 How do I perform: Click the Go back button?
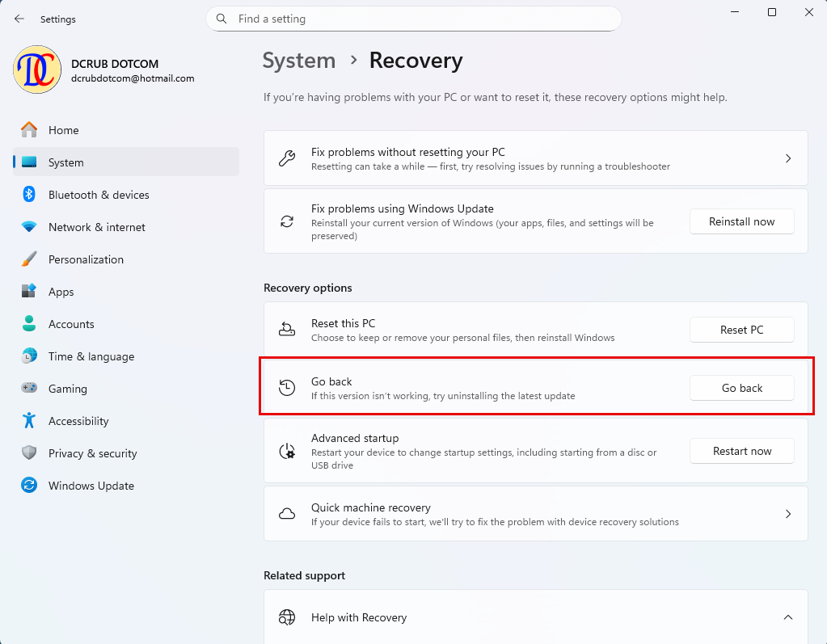[x=741, y=388]
